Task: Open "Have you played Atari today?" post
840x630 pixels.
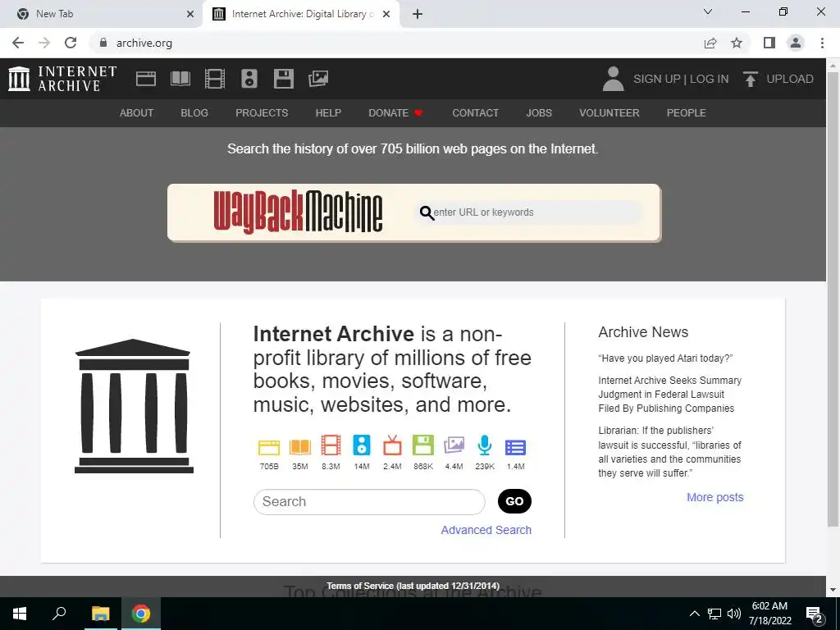Action: coord(665,358)
